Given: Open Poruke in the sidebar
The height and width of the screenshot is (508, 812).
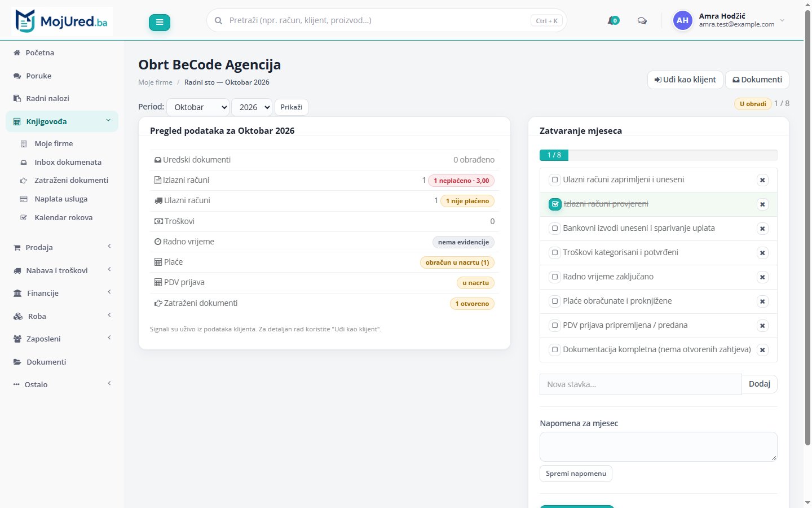Looking at the screenshot, I should click(x=38, y=76).
